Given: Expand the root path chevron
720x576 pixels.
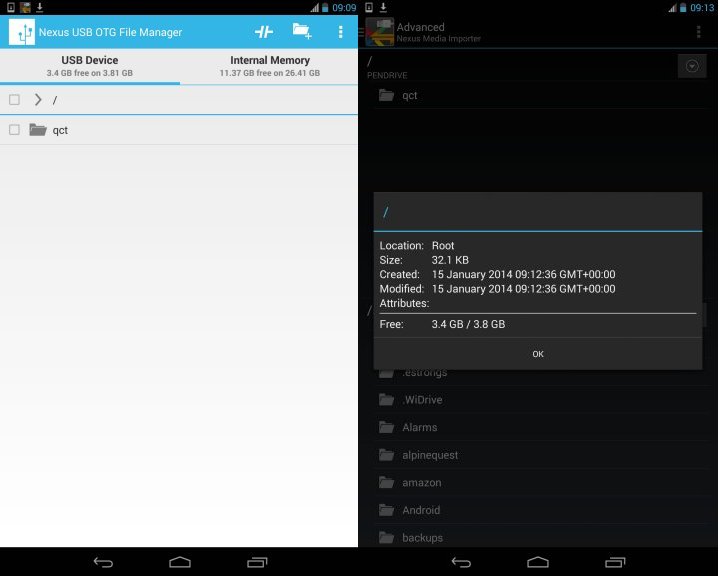Looking at the screenshot, I should [38, 100].
